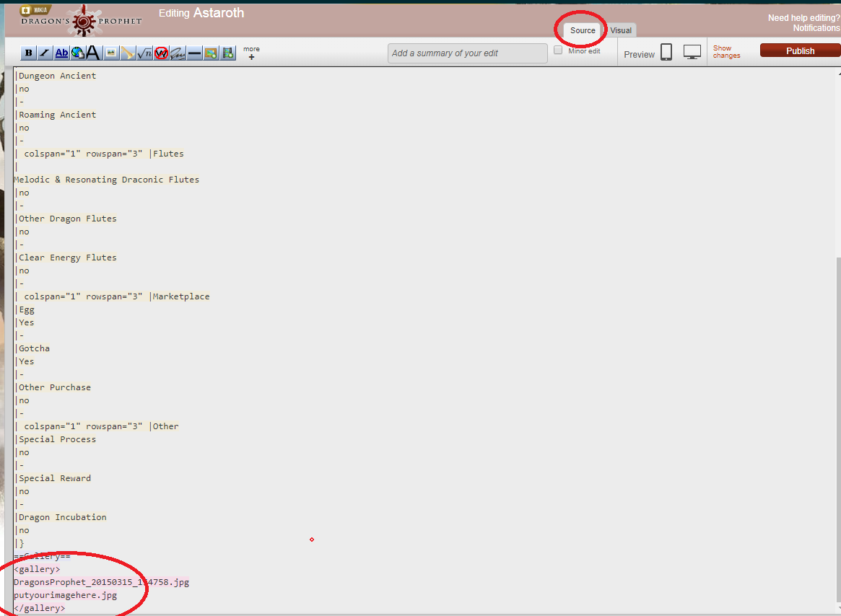Open the Wikia logo
841x616 pixels.
tap(35, 10)
